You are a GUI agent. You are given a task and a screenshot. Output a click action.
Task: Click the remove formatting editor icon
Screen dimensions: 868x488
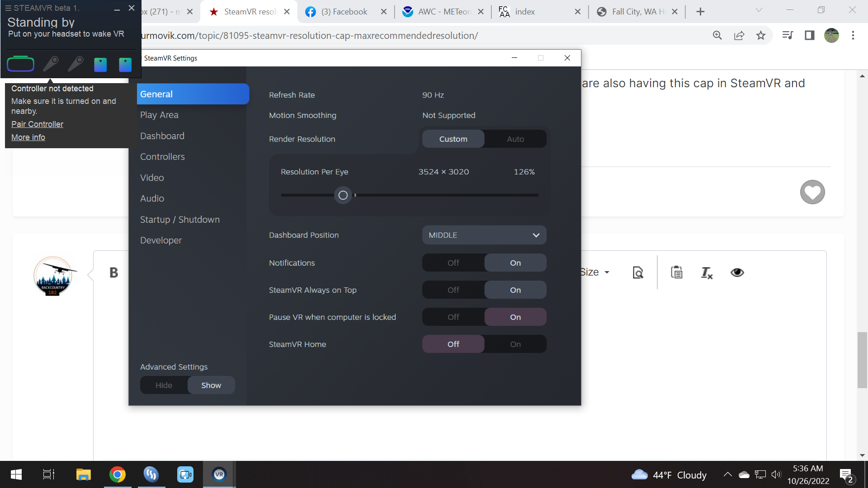pos(707,272)
